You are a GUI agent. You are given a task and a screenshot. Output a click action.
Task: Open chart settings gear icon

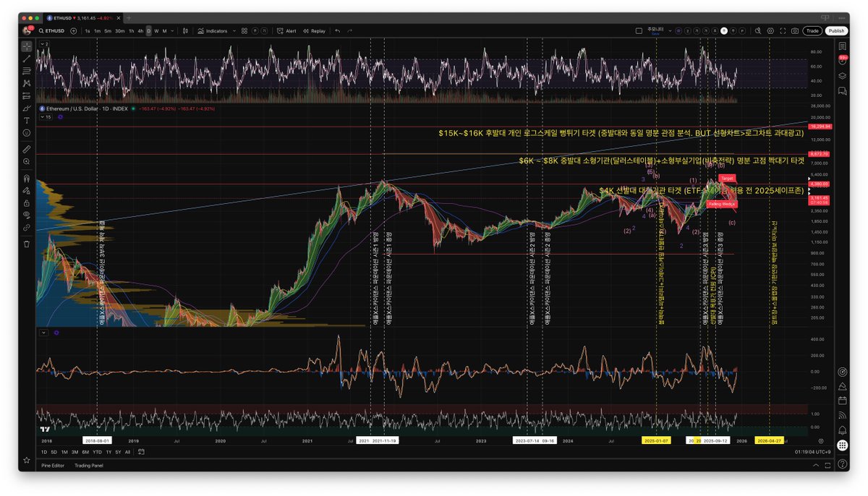[x=770, y=31]
